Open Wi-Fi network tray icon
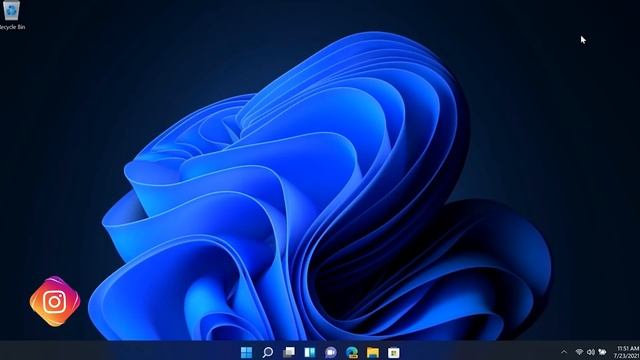Image resolution: width=640 pixels, height=360 pixels. pos(579,352)
